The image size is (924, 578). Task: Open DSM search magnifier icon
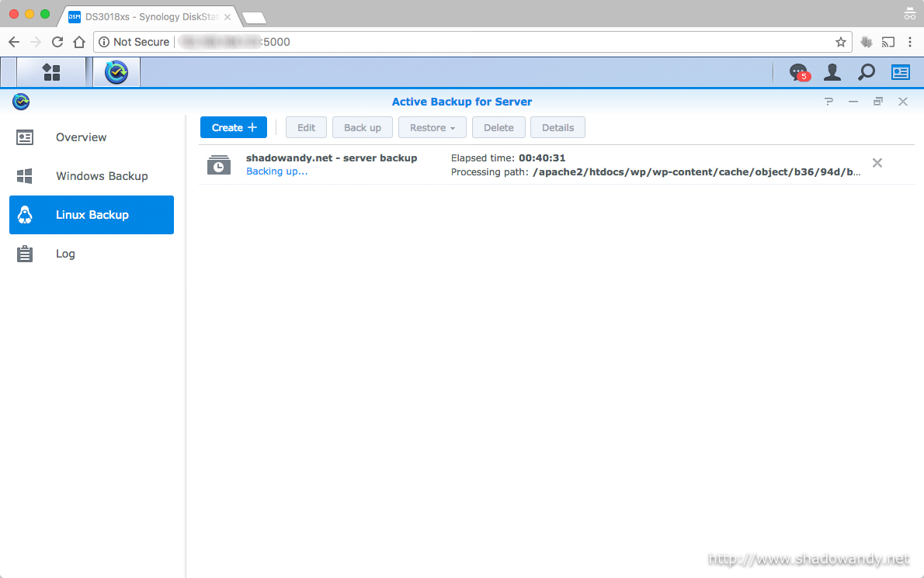pos(867,72)
